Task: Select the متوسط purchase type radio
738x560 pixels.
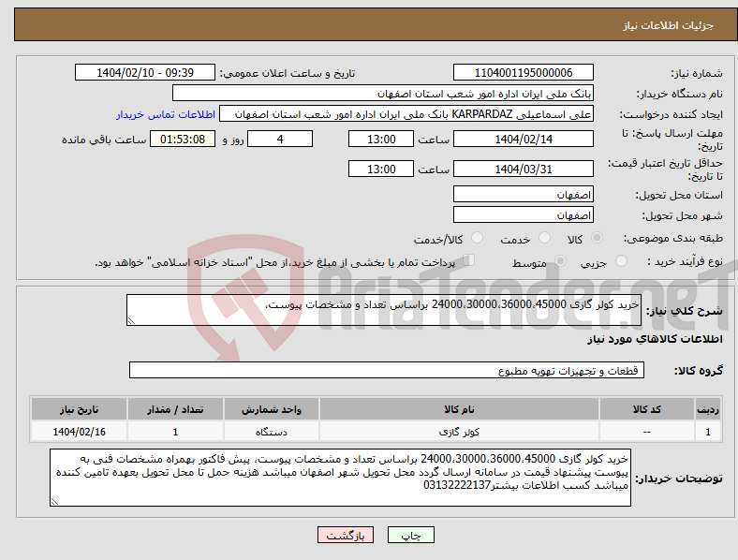Action: pyautogui.click(x=560, y=260)
